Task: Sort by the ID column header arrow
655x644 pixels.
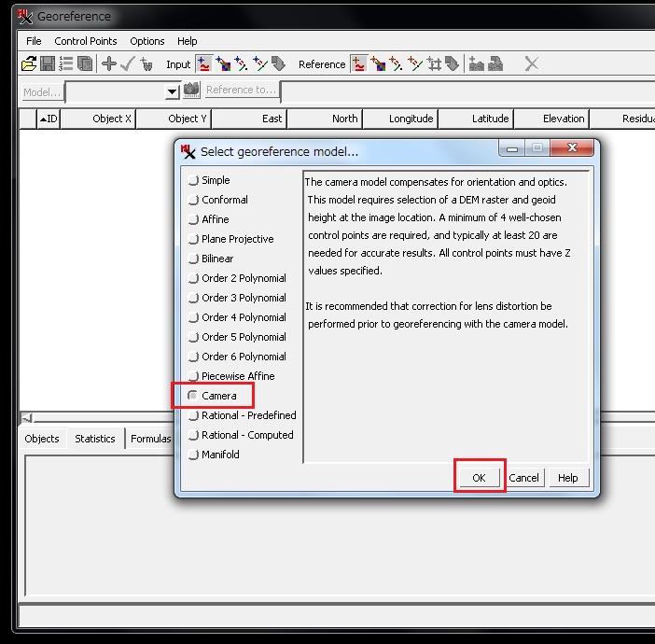Action: tap(43, 119)
